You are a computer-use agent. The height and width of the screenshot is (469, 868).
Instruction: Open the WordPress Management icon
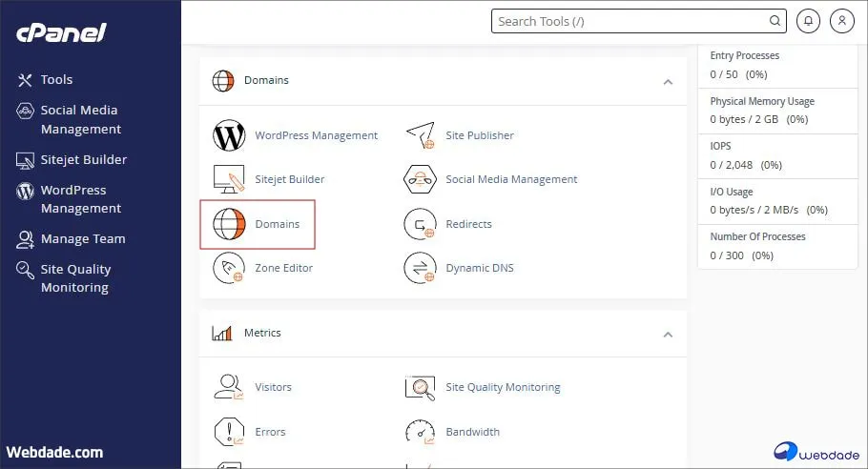(x=229, y=136)
